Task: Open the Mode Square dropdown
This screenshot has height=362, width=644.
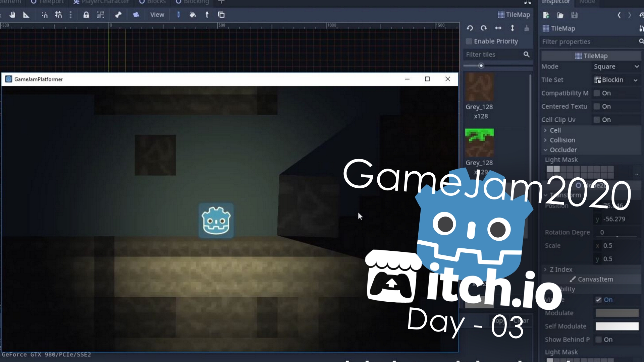Action: click(616, 66)
